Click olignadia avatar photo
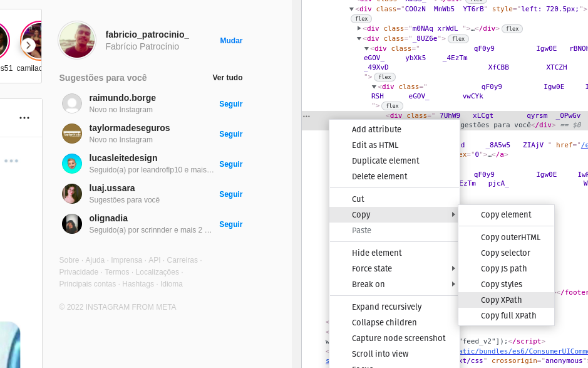 (72, 224)
